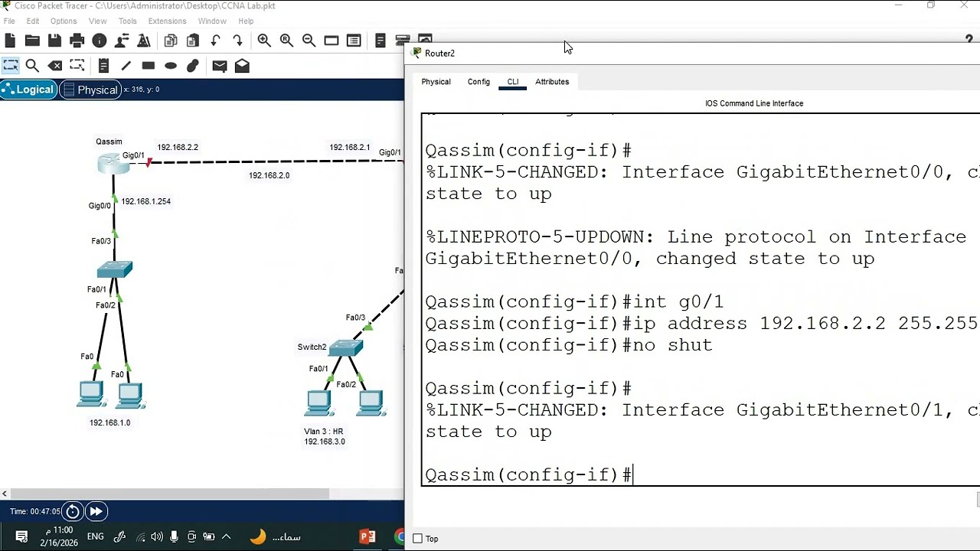Open Windows notification center icon

pyautogui.click(x=21, y=536)
